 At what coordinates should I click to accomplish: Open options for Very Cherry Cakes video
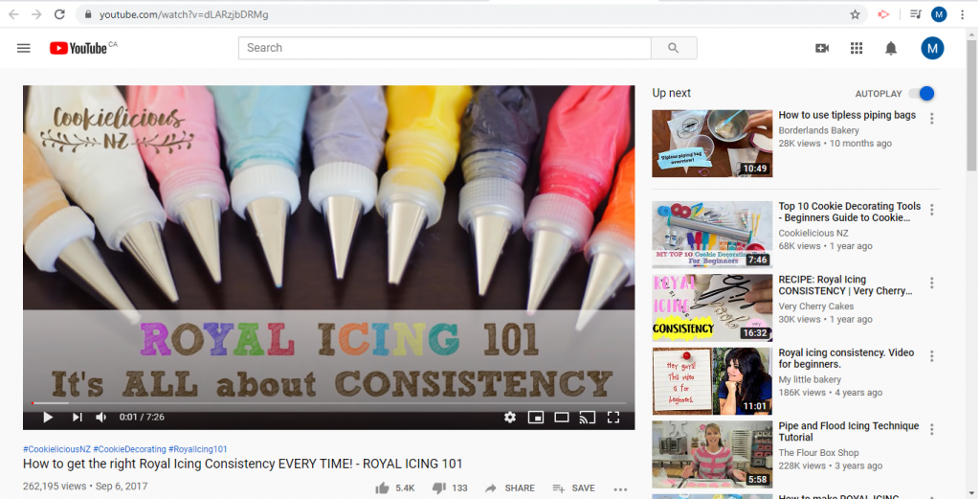(931, 284)
